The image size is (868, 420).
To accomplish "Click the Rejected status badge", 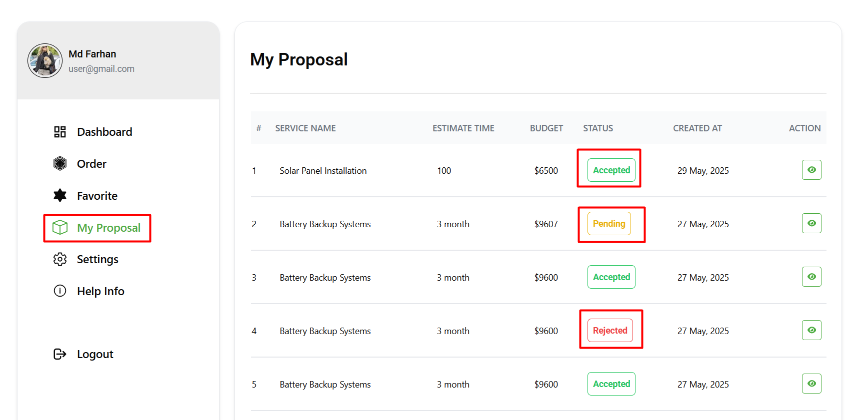I will coord(610,331).
